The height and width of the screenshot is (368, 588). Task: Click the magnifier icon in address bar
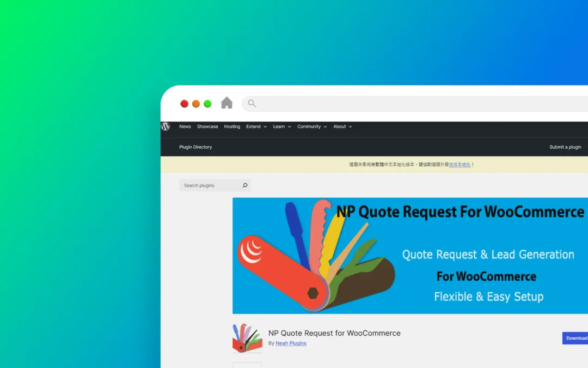252,103
